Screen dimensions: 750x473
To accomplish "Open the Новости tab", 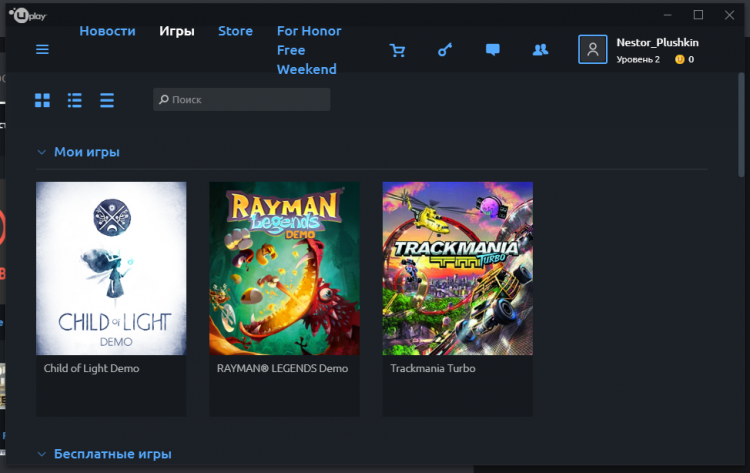I will [107, 31].
